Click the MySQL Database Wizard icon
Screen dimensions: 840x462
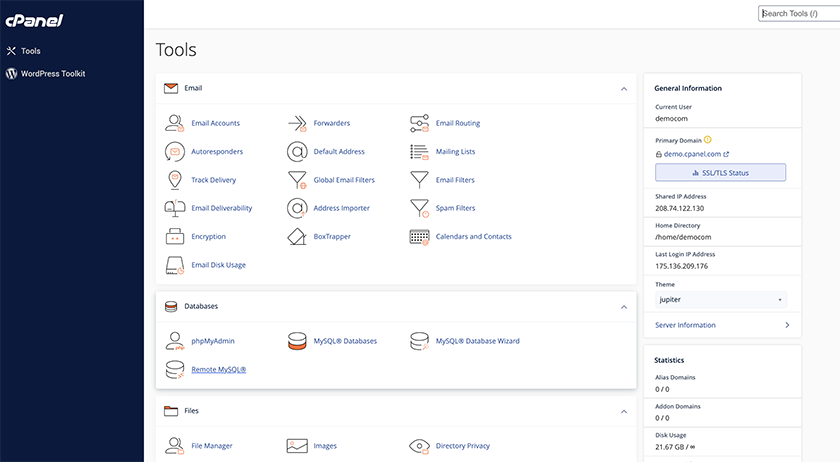click(419, 341)
